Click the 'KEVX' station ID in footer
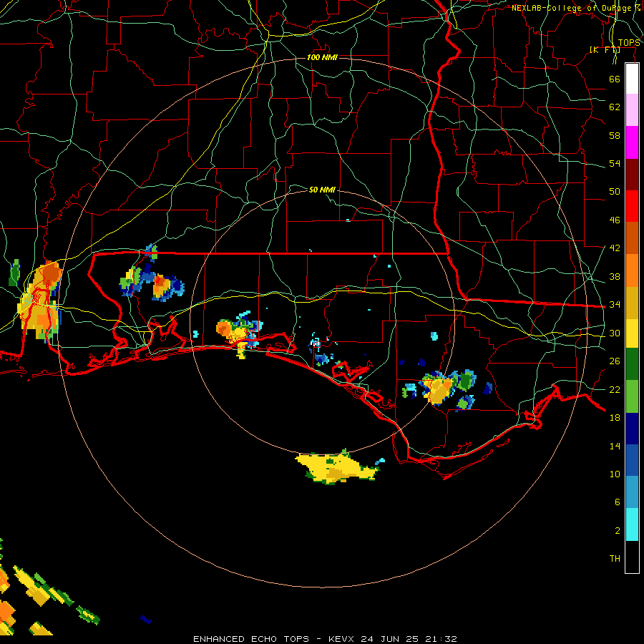 coord(341,639)
